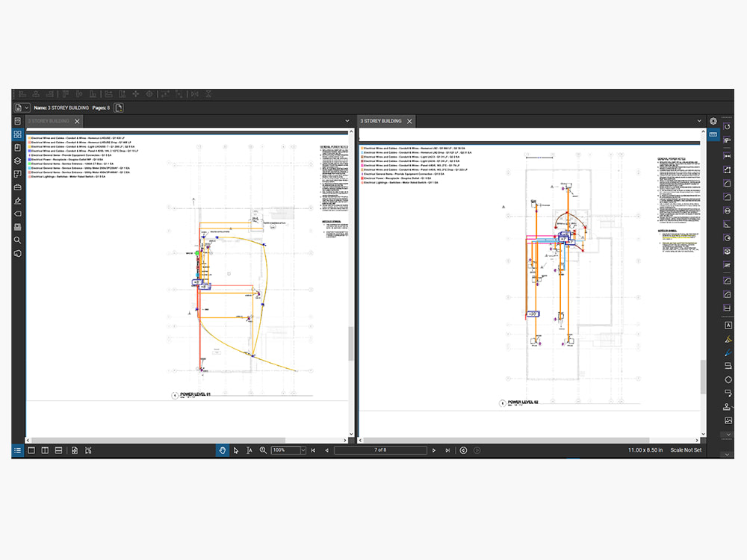This screenshot has width=747, height=560.
Task: Open the Search magnifier panel icon
Action: pyautogui.click(x=18, y=240)
